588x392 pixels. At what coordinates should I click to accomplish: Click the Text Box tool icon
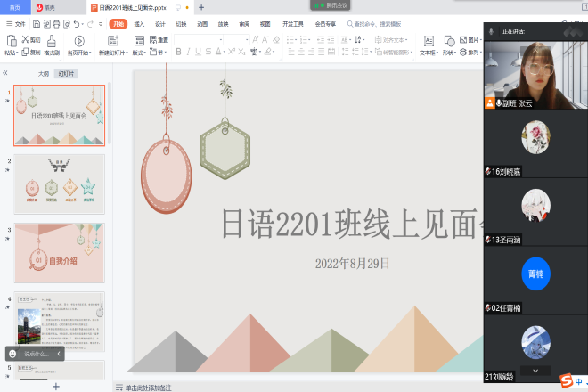click(x=429, y=41)
